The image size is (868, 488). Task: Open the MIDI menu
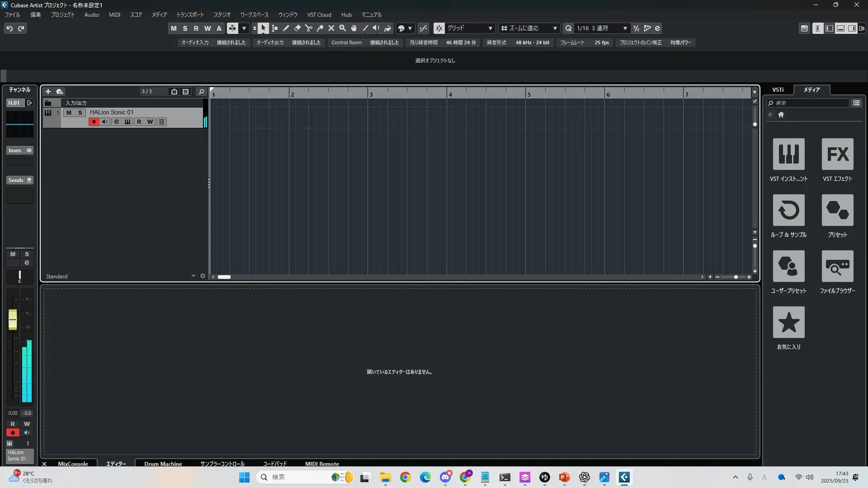[114, 14]
